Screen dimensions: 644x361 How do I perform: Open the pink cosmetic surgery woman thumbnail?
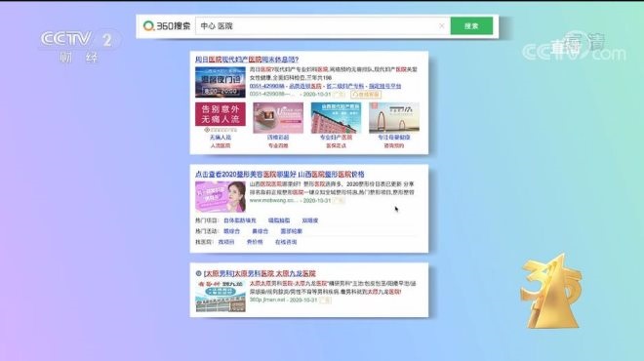coord(221,197)
